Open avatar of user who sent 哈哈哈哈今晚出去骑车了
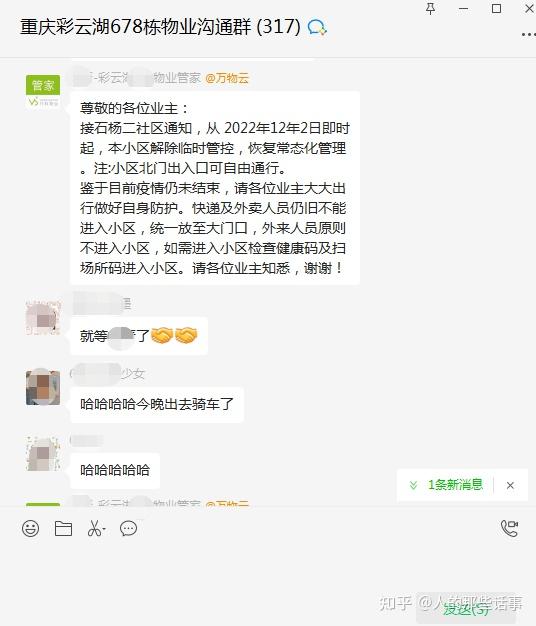The width and height of the screenshot is (536, 626). pyautogui.click(x=43, y=388)
